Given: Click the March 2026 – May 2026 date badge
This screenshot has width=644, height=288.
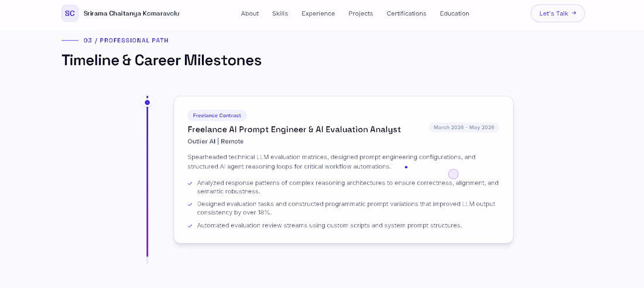Looking at the screenshot, I should [x=464, y=128].
